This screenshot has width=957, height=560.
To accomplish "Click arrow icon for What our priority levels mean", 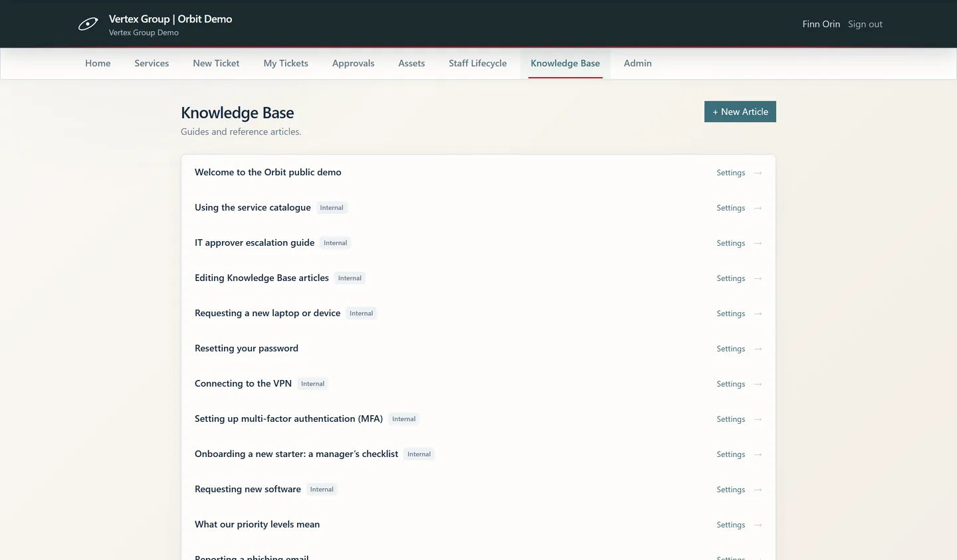I will 758,525.
